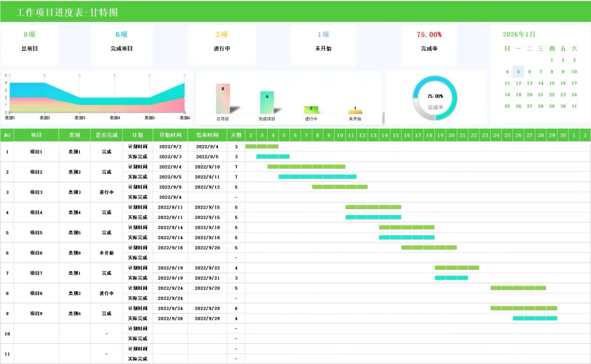The image size is (591, 364).
Task: Select 项目8's 类别2 category cell
Action: click(74, 293)
